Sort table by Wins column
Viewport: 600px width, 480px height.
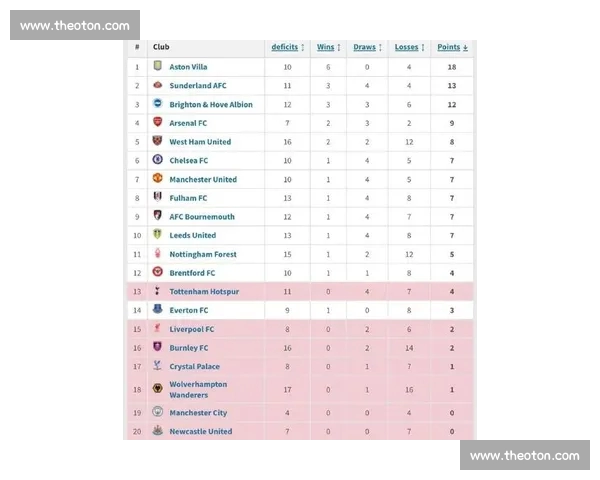328,47
